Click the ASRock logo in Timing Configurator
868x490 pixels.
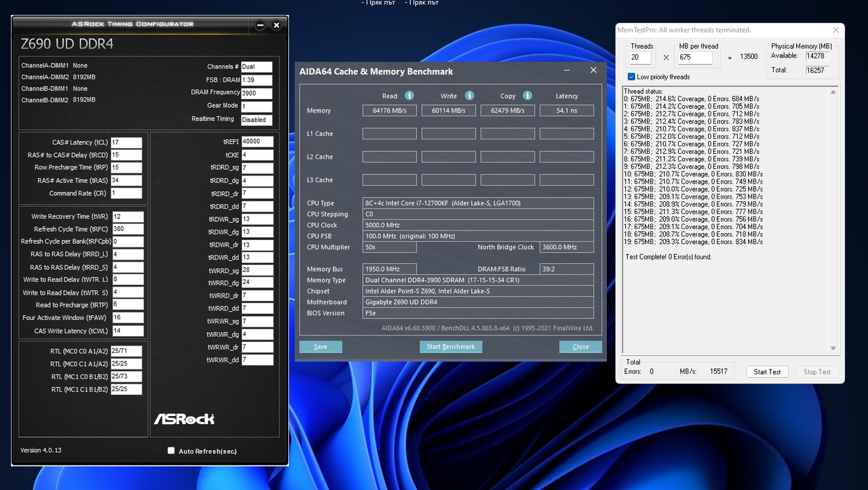pos(184,419)
